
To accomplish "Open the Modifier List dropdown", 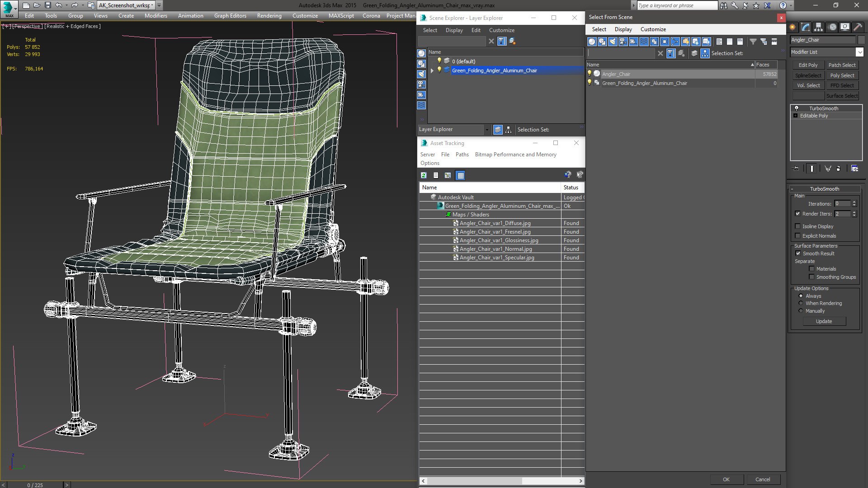I will tap(859, 52).
